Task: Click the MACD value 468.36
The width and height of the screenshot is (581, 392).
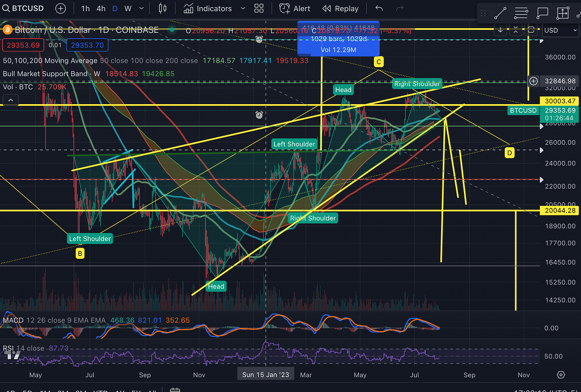Action: pyautogui.click(x=122, y=320)
